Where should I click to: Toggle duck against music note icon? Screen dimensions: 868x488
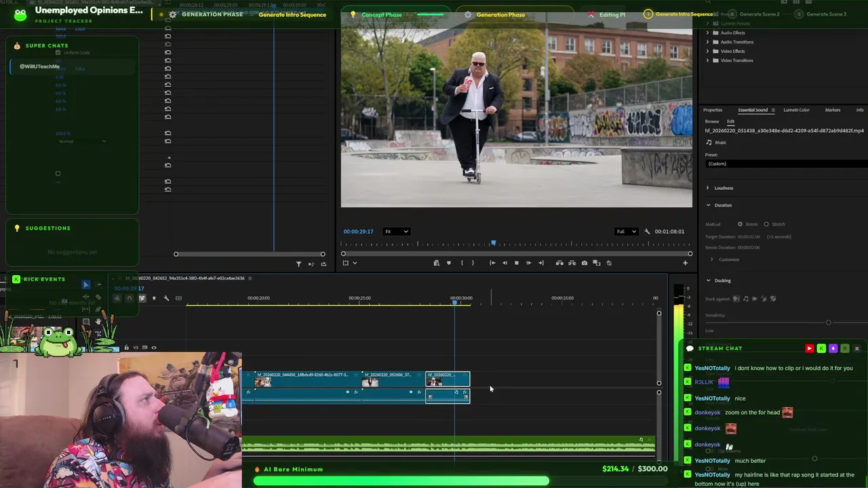[x=745, y=298]
